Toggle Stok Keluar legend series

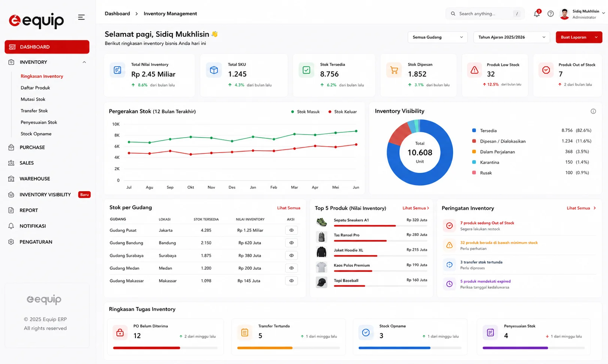click(x=343, y=112)
